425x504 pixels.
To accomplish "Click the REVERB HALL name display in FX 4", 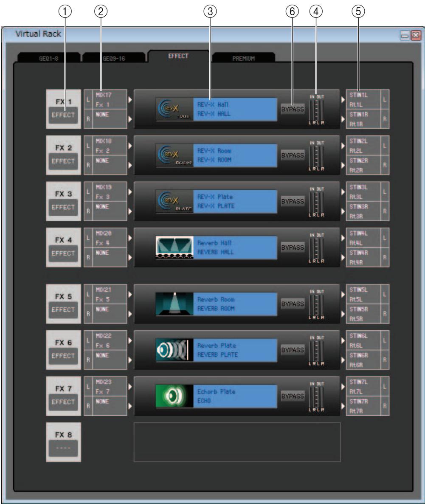I will coord(235,248).
